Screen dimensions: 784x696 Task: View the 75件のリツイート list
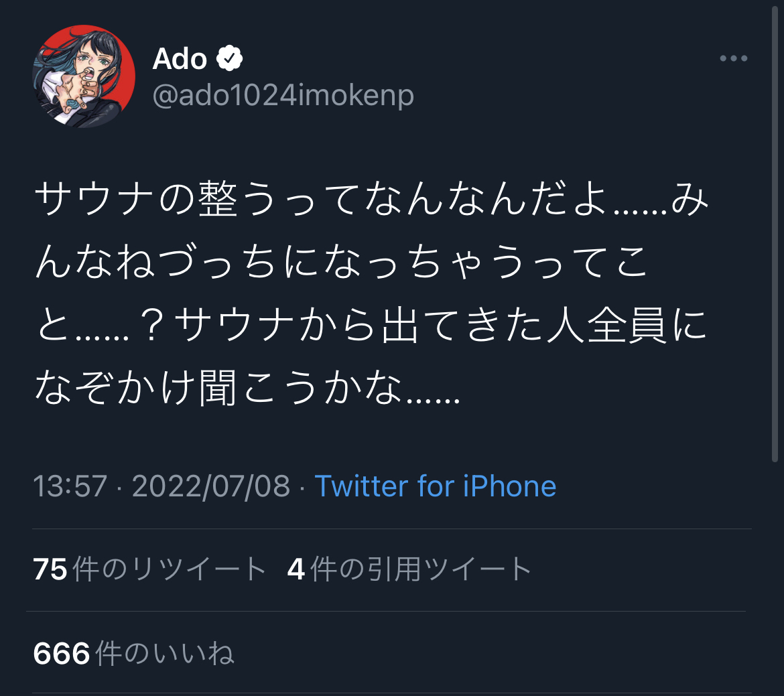click(149, 569)
